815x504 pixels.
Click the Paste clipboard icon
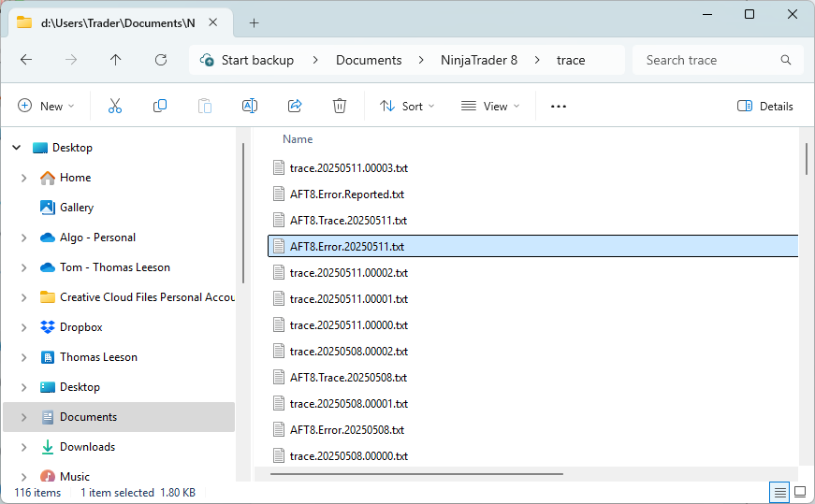[205, 106]
